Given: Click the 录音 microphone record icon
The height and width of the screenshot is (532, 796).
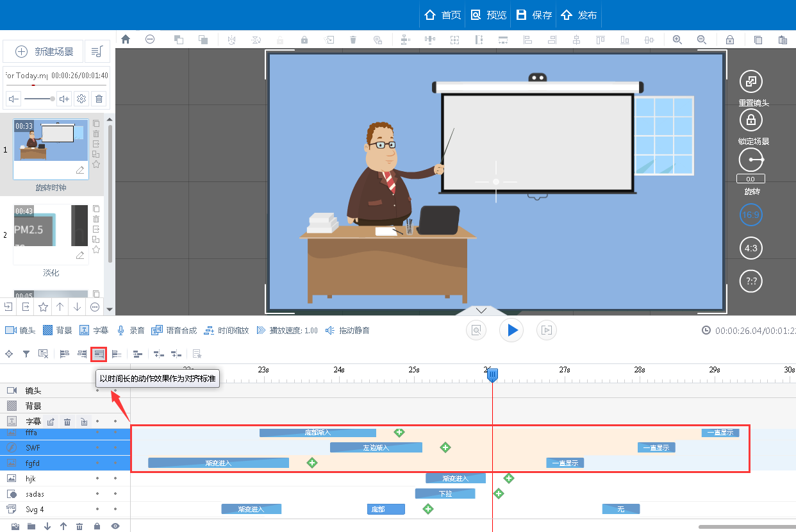Looking at the screenshot, I should (120, 331).
